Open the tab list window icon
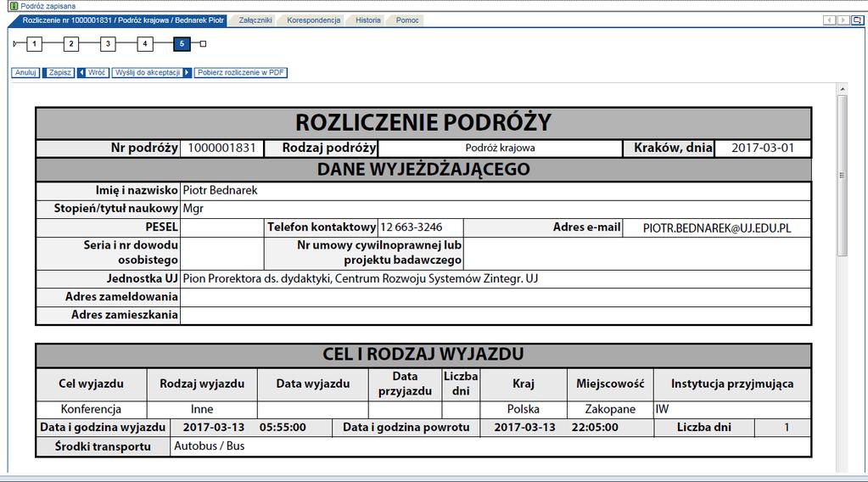Screen dimensions: 868x482 (857, 20)
